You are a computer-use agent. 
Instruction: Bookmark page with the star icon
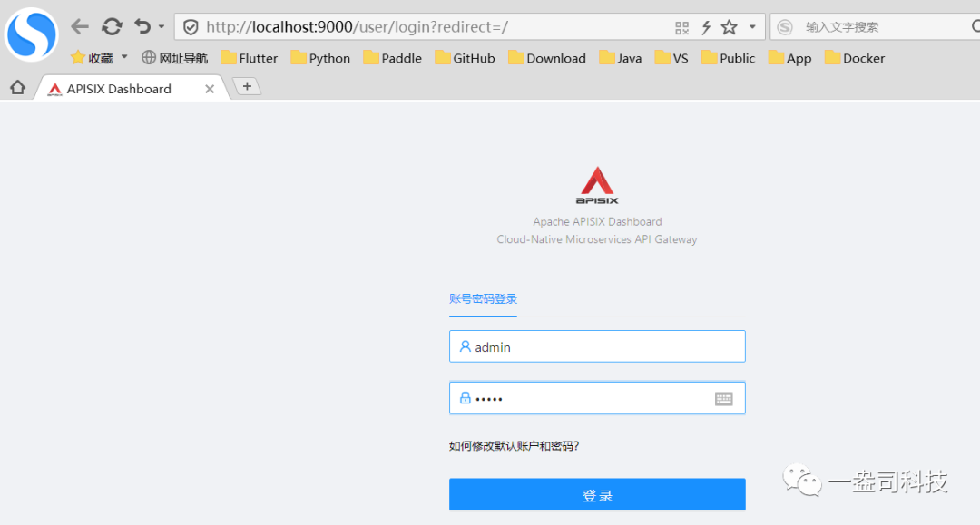click(730, 27)
